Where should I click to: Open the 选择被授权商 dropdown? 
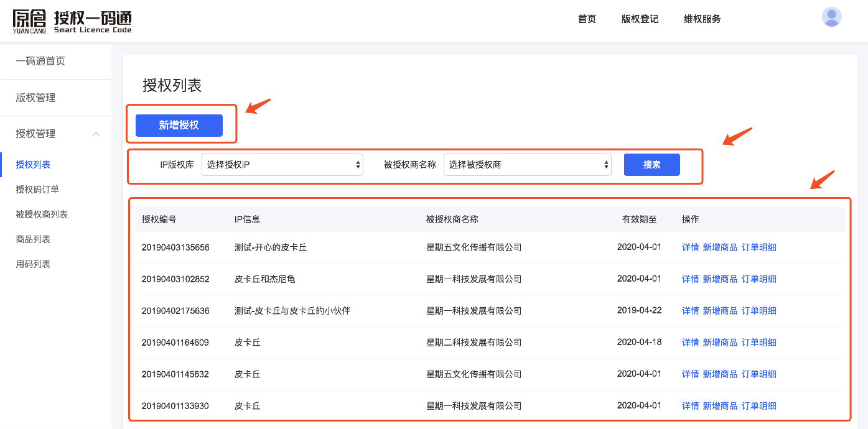coord(527,165)
